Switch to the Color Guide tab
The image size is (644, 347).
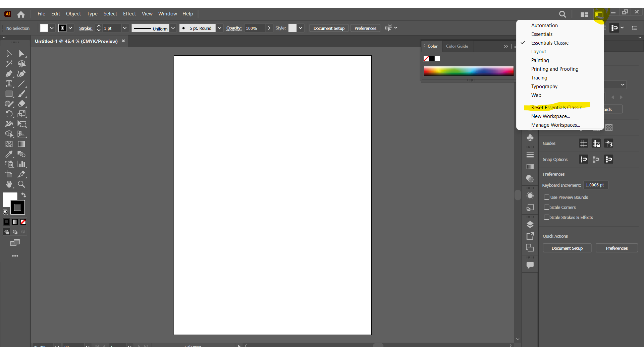(457, 46)
